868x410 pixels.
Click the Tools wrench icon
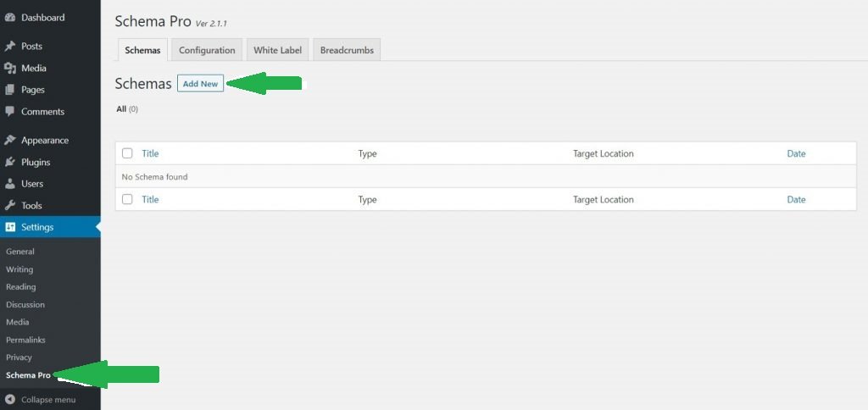9,205
